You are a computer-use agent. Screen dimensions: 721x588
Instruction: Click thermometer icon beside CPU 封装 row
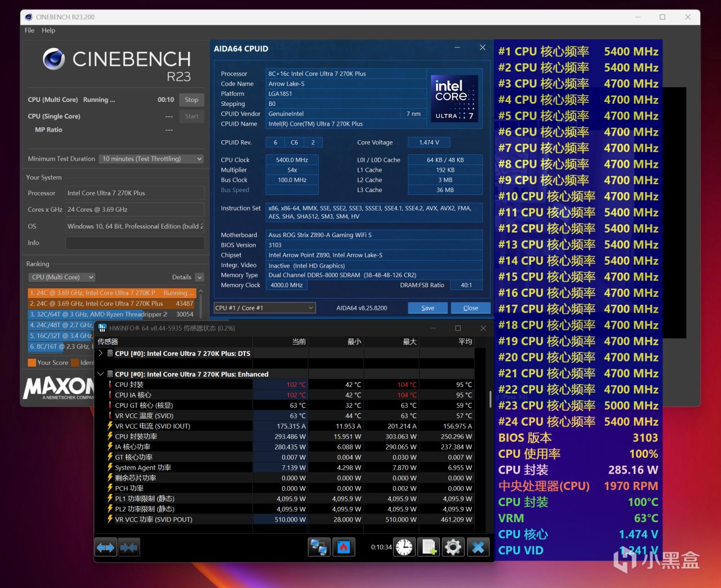(110, 385)
